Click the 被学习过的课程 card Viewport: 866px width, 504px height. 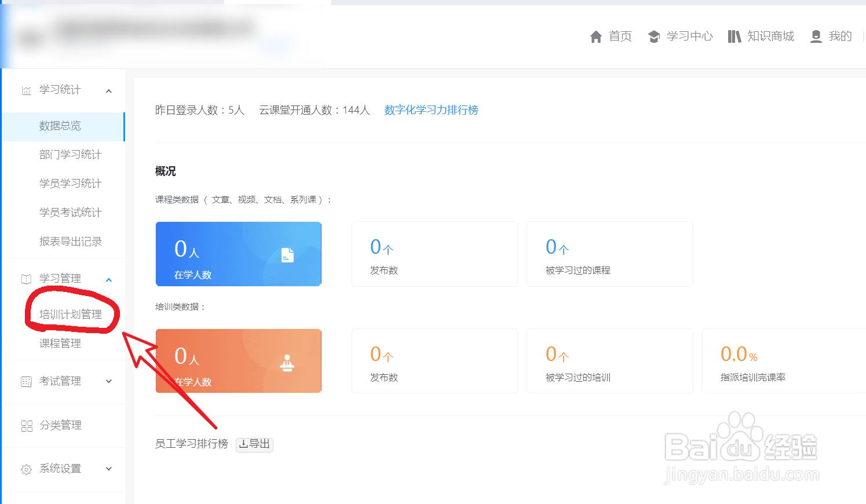[x=609, y=254]
